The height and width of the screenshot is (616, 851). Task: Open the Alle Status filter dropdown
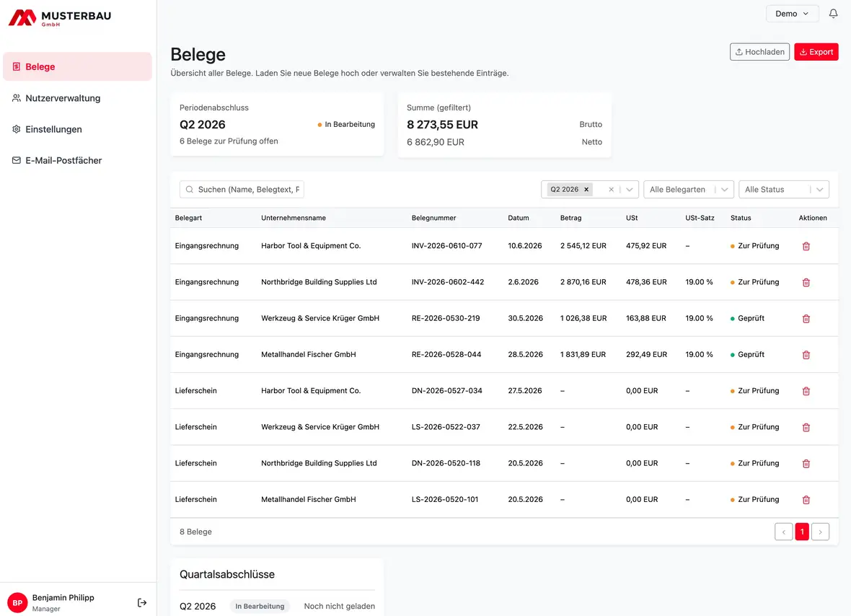[x=784, y=190]
